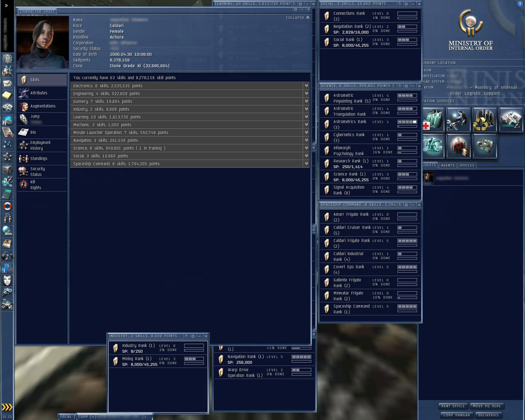The image size is (525, 420).
Task: Click the Caldari Frigate level progress bar
Action: pos(407,241)
